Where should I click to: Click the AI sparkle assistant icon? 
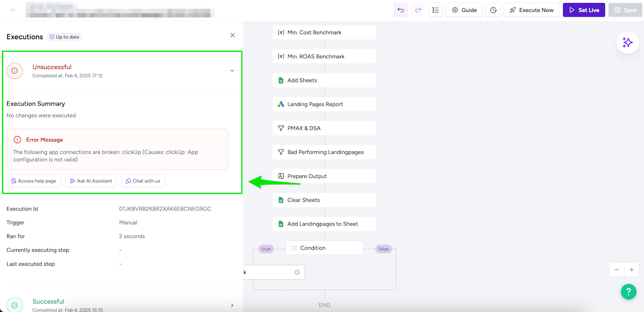coord(627,43)
